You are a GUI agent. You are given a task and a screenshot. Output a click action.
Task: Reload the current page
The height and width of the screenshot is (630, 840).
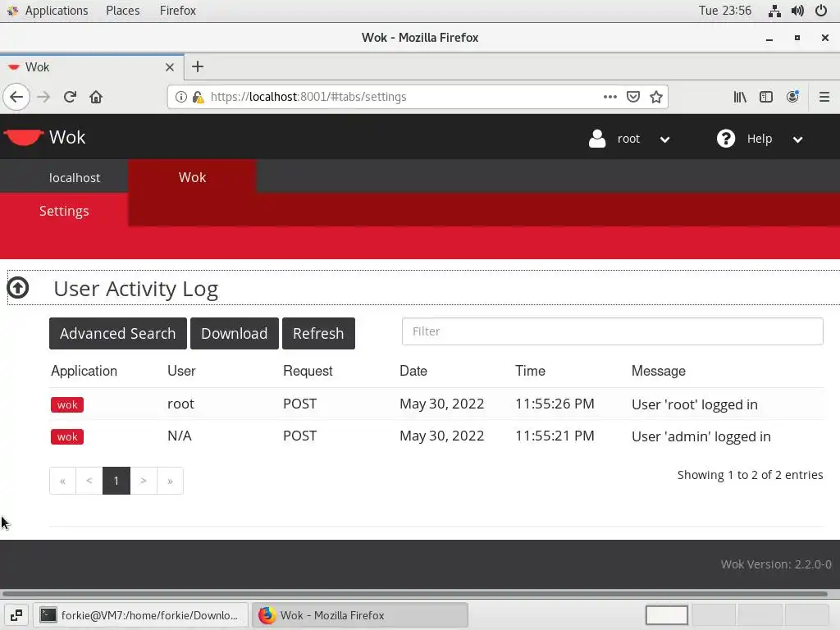70,97
